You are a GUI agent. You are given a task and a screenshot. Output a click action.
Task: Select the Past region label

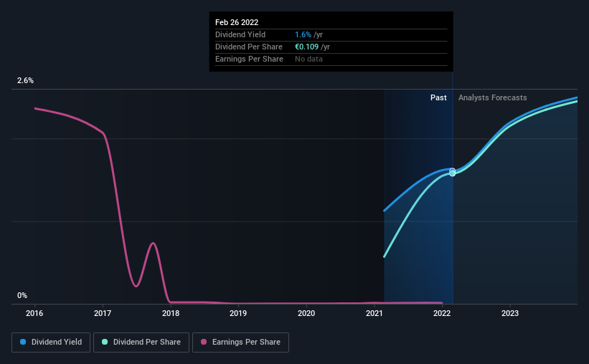tap(438, 97)
